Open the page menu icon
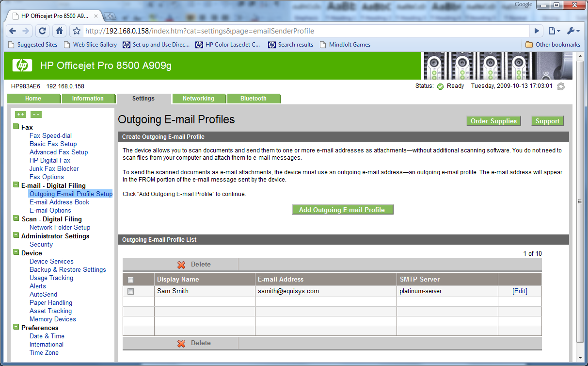 554,31
